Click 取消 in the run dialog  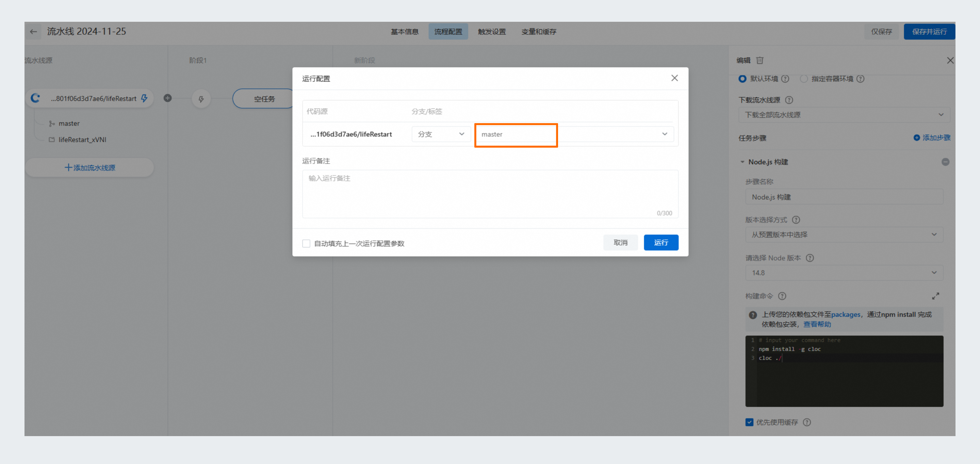click(620, 243)
